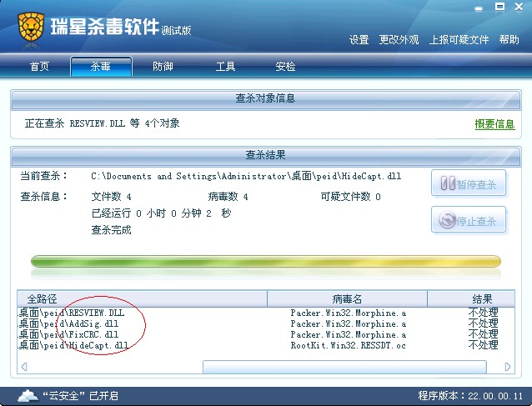This screenshot has width=532, height=406.
Task: Click the 停止查杀 stop button
Action: (x=469, y=220)
